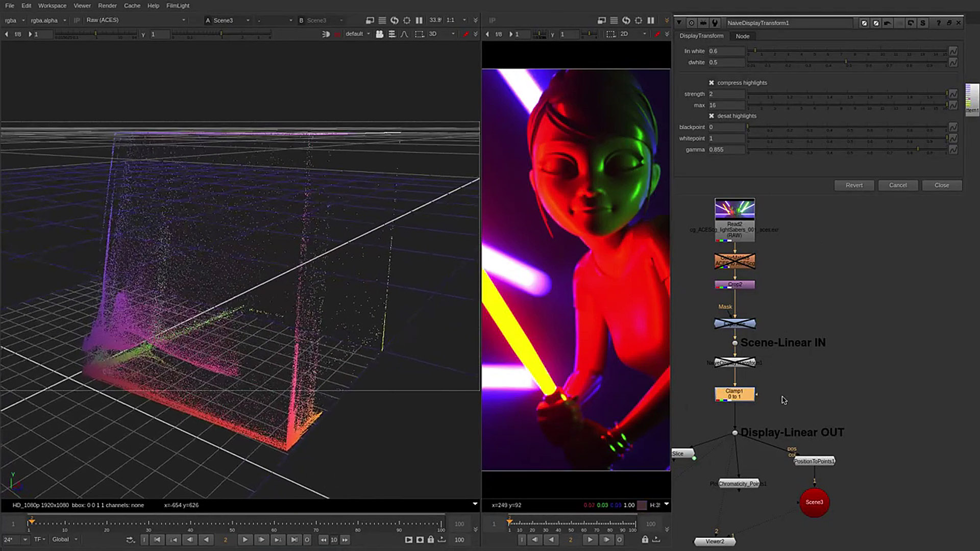The height and width of the screenshot is (551, 980).
Task: Open the FilmLight menu
Action: 178,6
